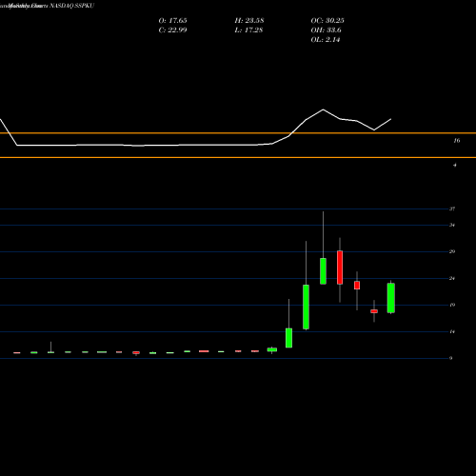Click the price axis label '37'

pyautogui.click(x=452, y=208)
